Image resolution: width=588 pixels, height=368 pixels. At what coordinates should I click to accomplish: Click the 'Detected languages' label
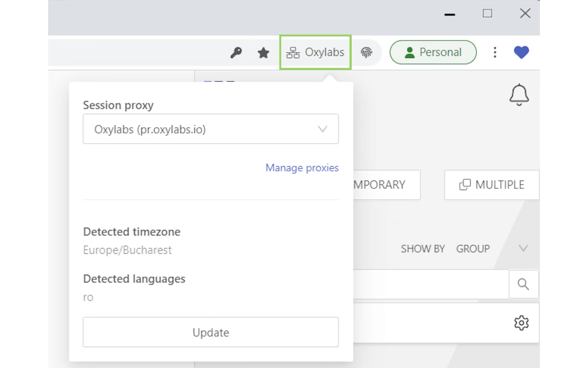(134, 279)
